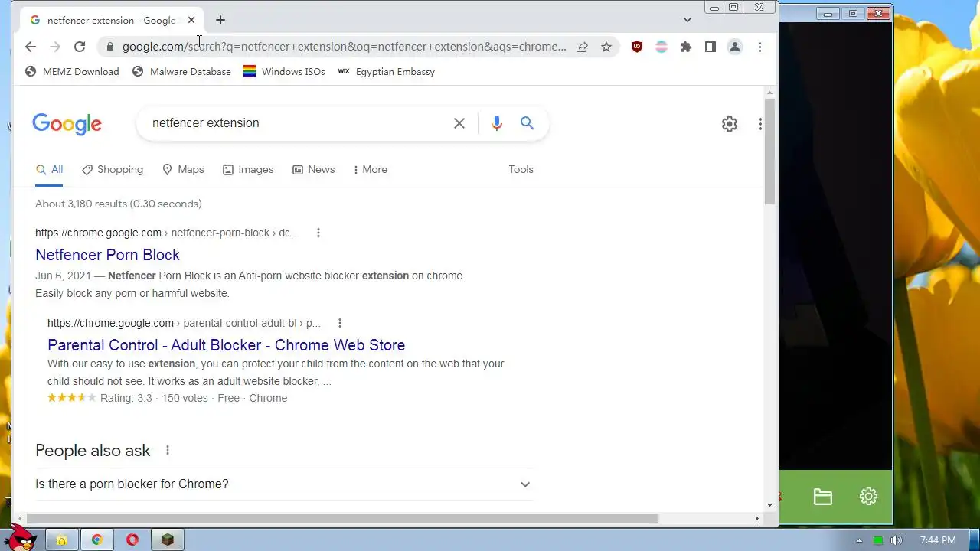The image size is (980, 551).
Task: Open the Extensions puzzle piece menu
Action: tap(686, 47)
